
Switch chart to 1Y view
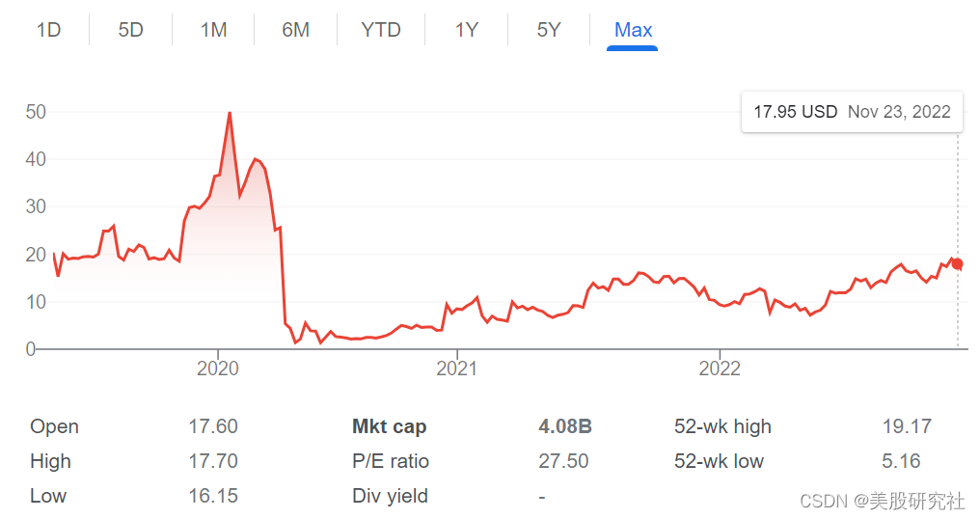[x=467, y=30]
